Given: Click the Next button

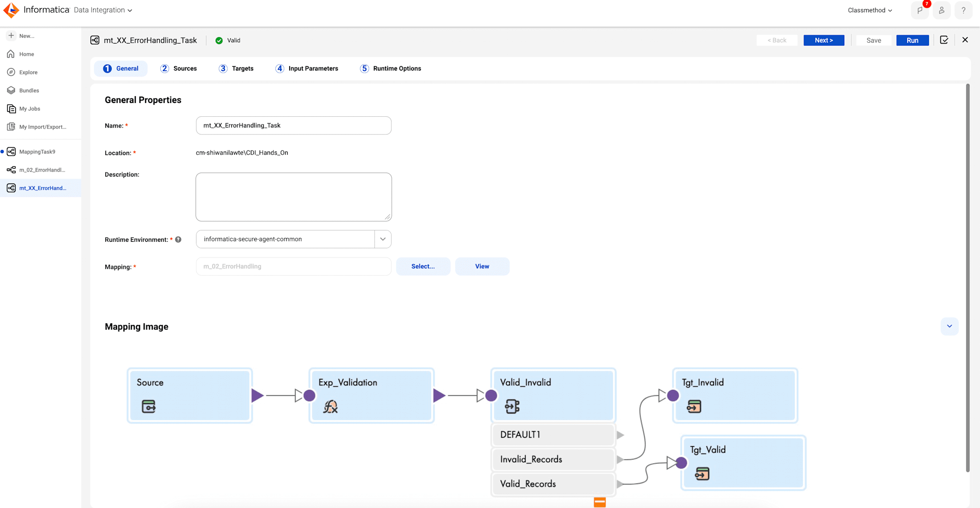Looking at the screenshot, I should tap(824, 40).
